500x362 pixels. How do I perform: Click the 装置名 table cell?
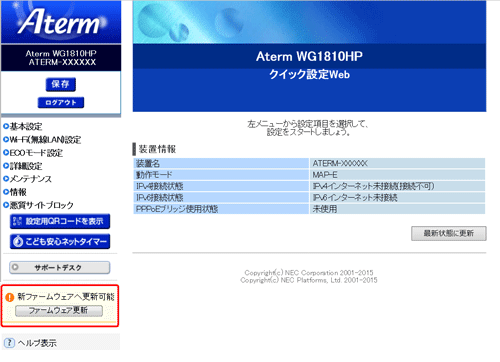[x=221, y=163]
